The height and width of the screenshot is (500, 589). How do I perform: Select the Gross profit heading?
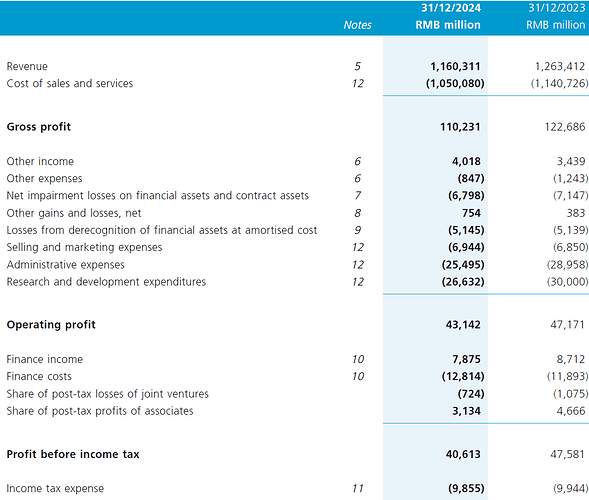(39, 127)
